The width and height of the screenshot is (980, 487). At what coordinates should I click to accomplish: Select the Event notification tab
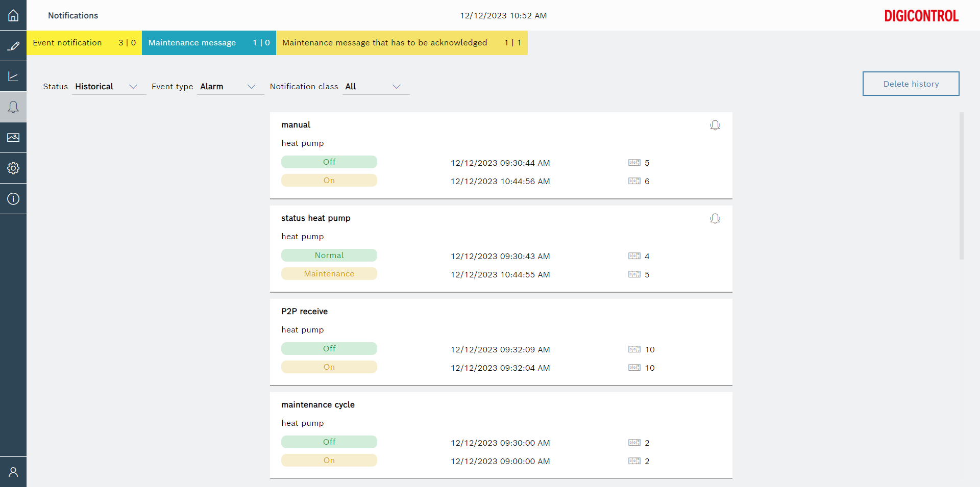click(x=84, y=43)
